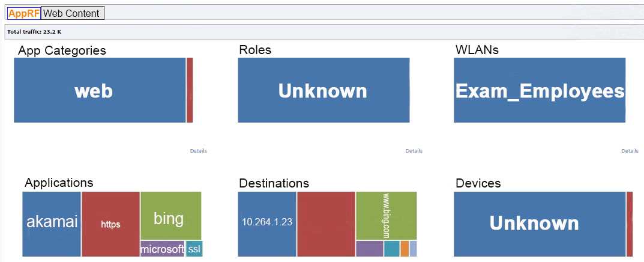Switch to the AppRF tab
This screenshot has height=262, width=644.
click(24, 13)
